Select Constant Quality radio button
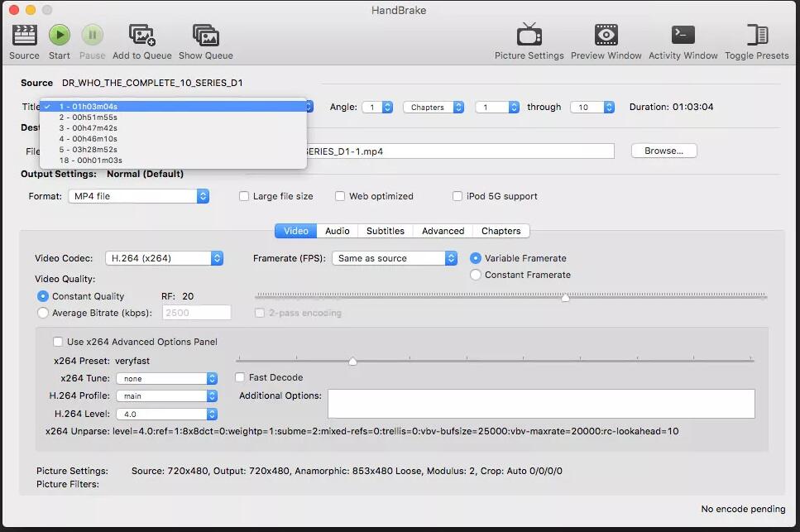 [x=43, y=296]
